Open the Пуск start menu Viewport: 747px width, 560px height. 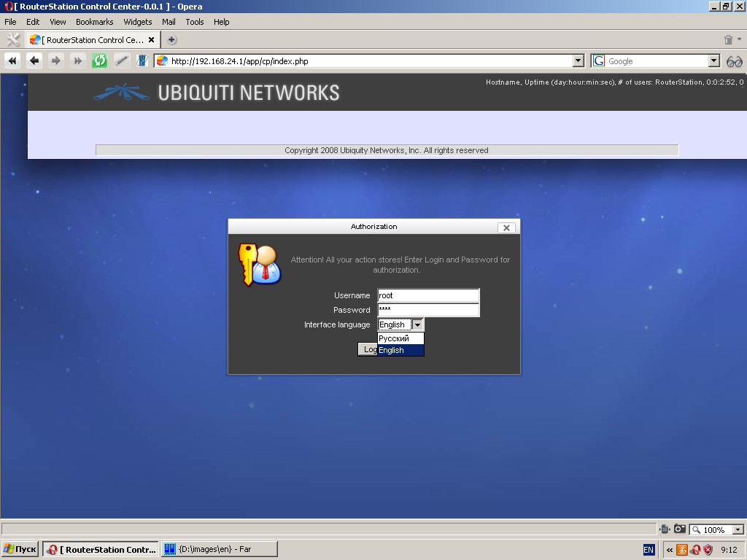[20, 550]
